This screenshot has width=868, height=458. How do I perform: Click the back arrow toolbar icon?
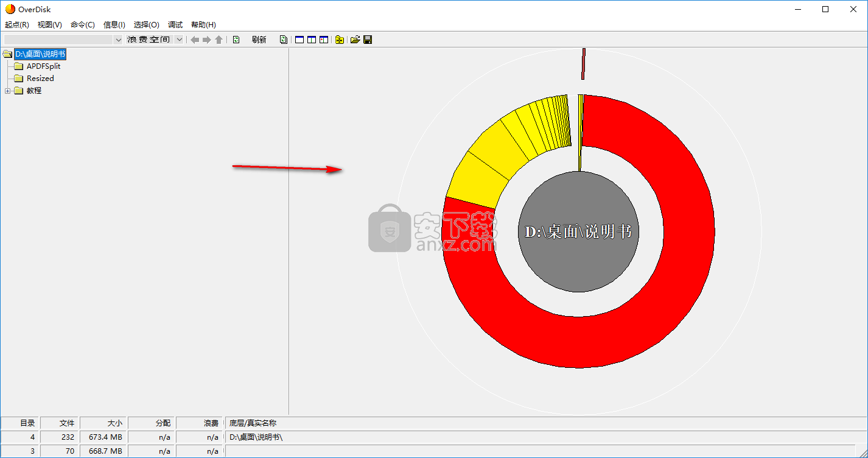point(195,40)
